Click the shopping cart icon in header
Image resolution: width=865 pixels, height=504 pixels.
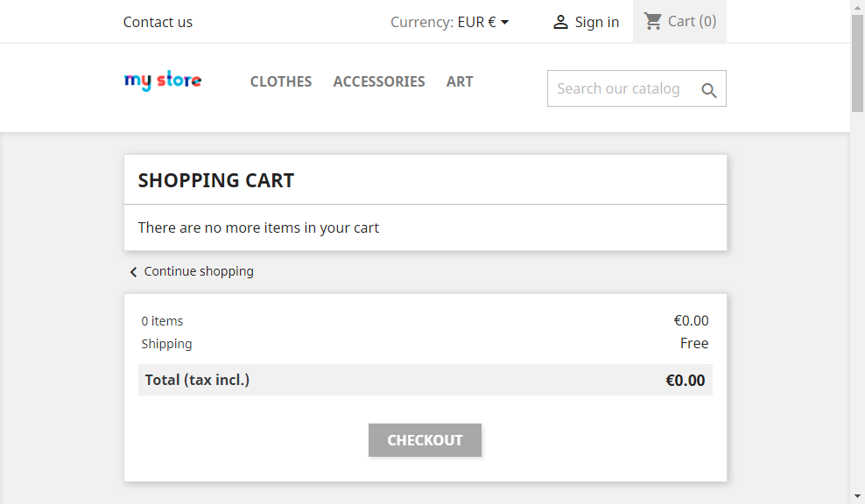[x=652, y=21]
